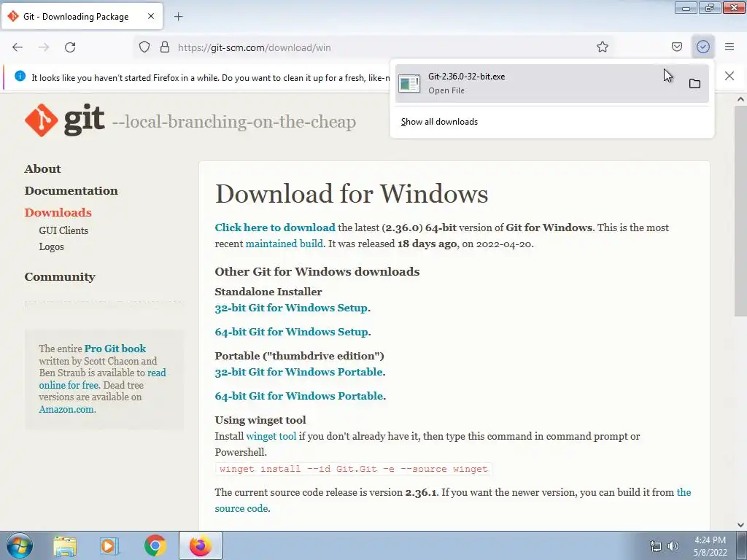747x560 pixels.
Task: Go back to the previous page
Action: (18, 47)
